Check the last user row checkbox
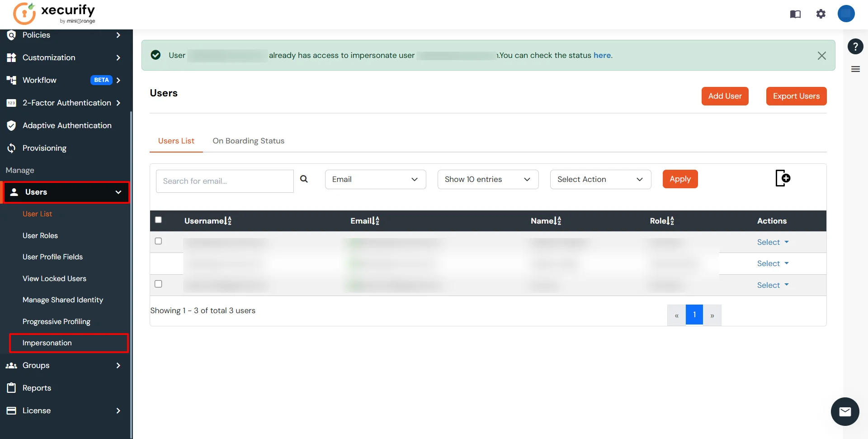Viewport: 868px width, 439px height. [158, 284]
